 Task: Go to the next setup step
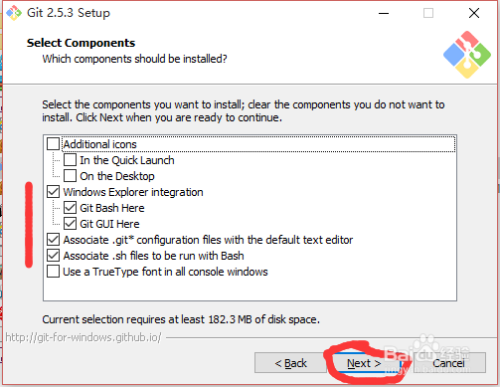[x=364, y=363]
